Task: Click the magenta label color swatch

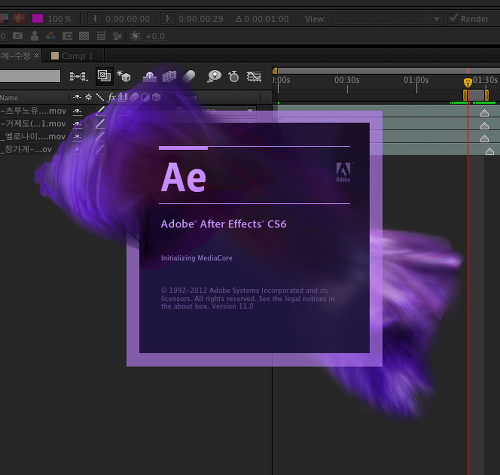Action: point(37,18)
